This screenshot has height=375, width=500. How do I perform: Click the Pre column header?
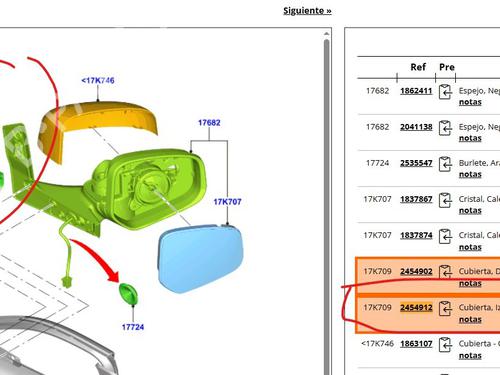coord(447,67)
